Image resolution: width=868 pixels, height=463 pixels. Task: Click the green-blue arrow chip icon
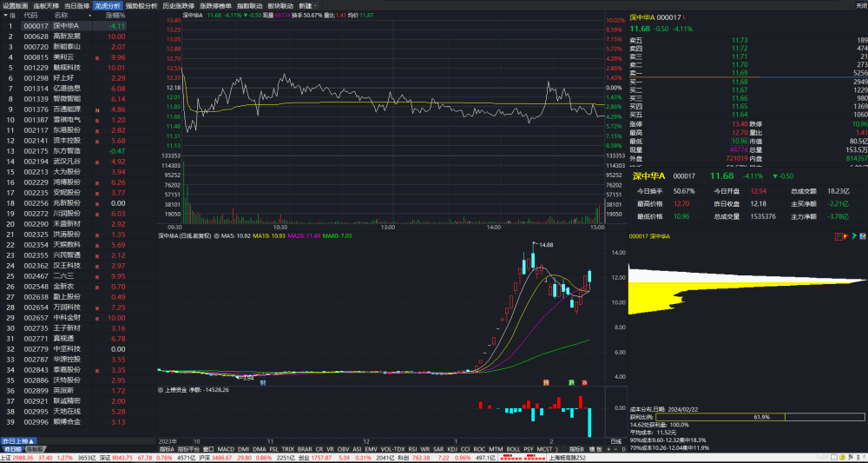point(854,236)
